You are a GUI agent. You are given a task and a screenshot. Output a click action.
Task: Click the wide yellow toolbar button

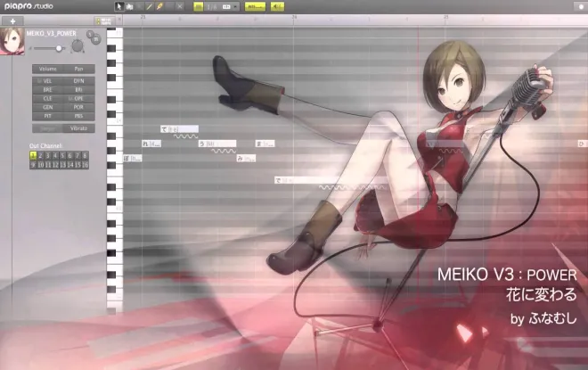[x=255, y=7]
